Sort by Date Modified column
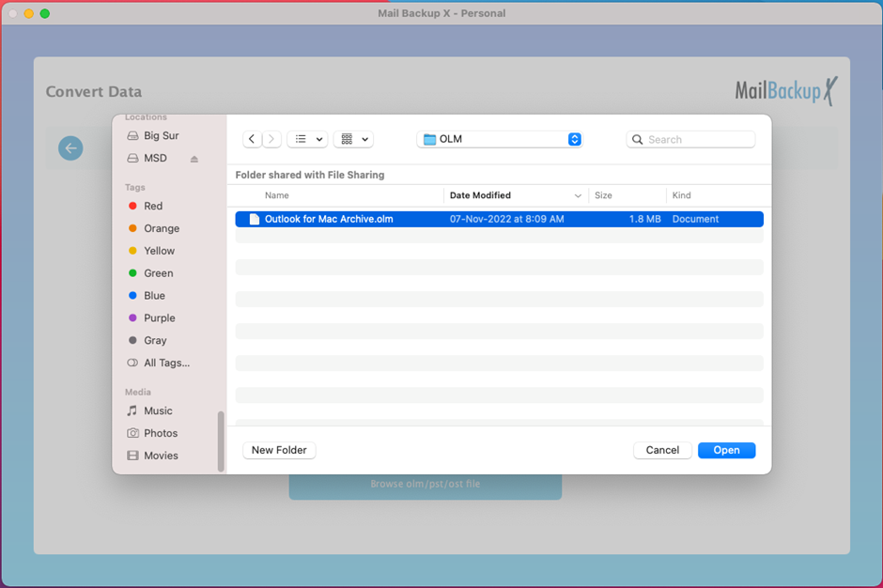 click(480, 195)
